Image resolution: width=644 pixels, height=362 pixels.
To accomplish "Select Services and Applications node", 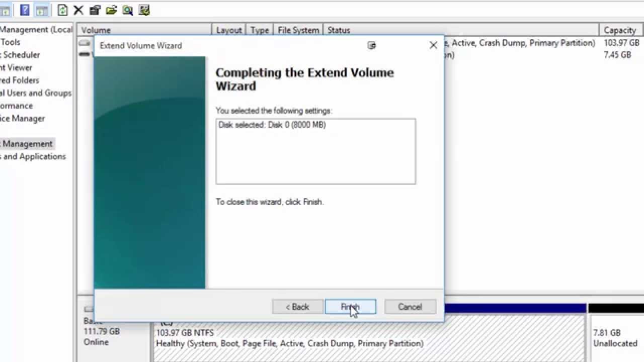I will click(x=33, y=156).
